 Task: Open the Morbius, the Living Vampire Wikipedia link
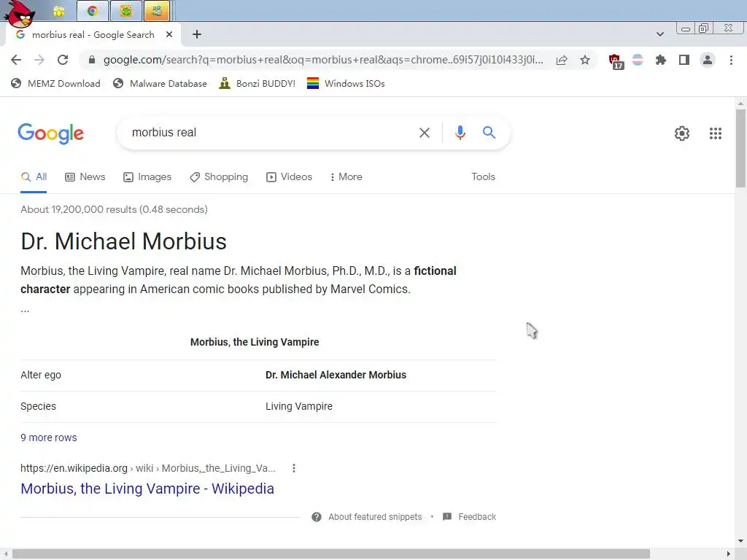(147, 489)
